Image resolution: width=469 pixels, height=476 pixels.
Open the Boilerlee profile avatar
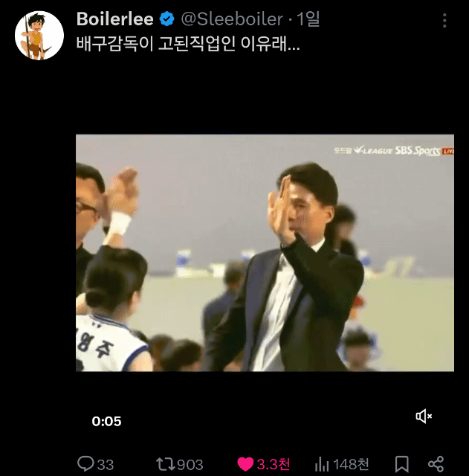click(x=39, y=35)
